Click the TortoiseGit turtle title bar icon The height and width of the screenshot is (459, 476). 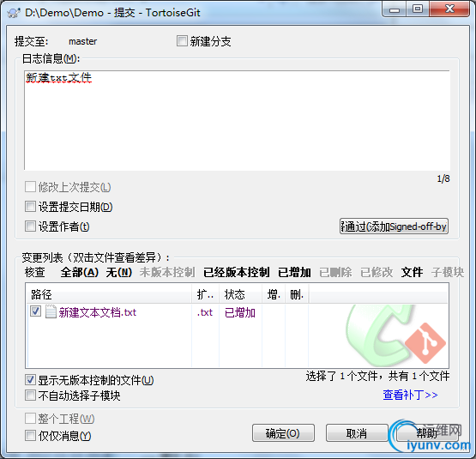click(14, 13)
